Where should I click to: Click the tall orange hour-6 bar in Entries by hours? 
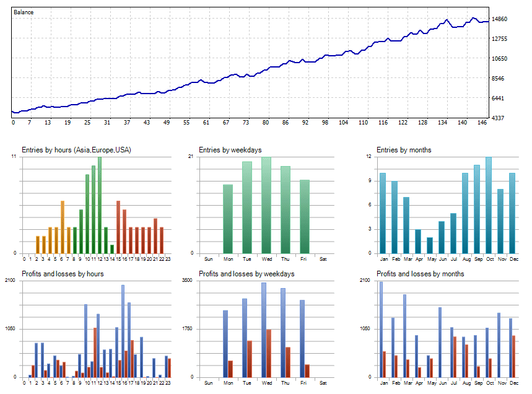pyautogui.click(x=62, y=227)
